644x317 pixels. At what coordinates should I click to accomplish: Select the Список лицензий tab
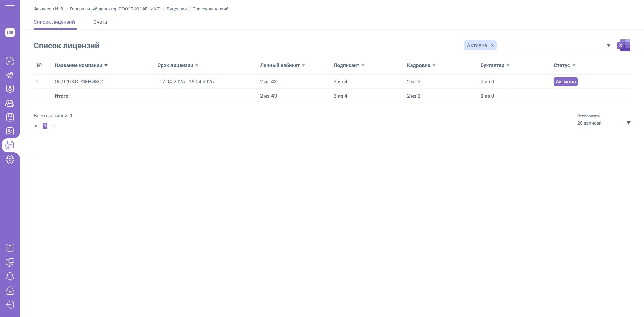click(x=54, y=22)
